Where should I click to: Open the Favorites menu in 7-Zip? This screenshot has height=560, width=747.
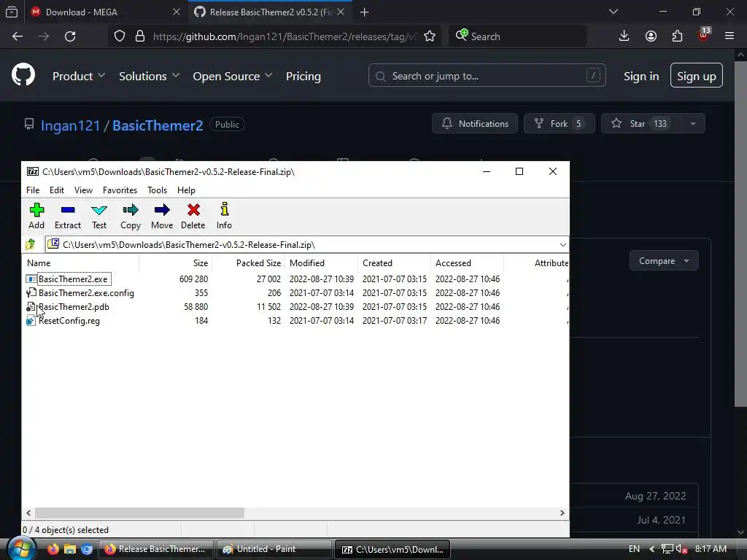[x=120, y=190]
